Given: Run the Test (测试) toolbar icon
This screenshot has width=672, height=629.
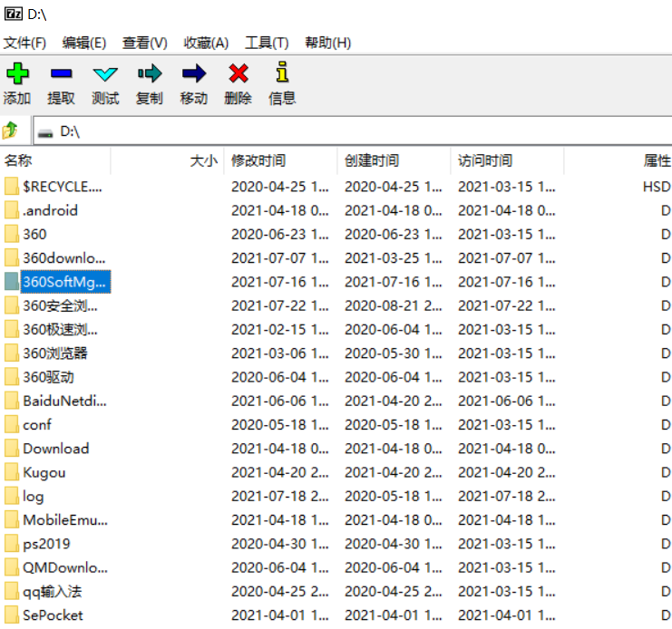Looking at the screenshot, I should [105, 74].
